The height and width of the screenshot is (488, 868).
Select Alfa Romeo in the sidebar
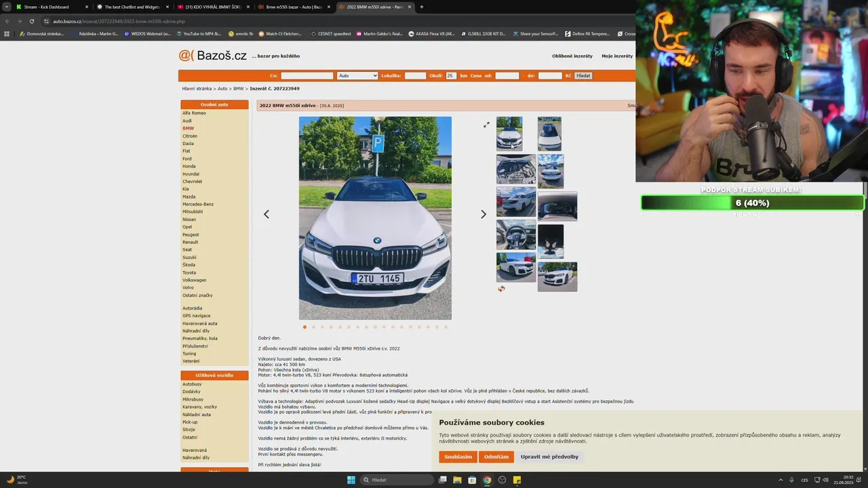[x=194, y=113]
